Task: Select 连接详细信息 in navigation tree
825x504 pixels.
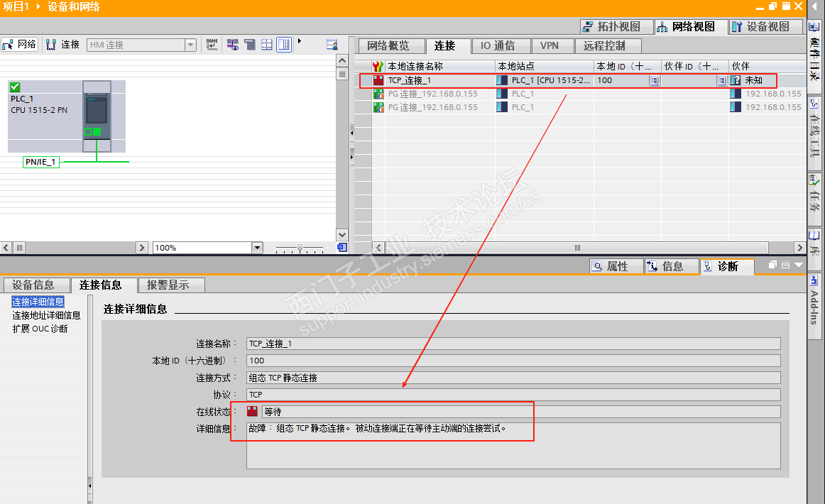Action: pos(38,302)
